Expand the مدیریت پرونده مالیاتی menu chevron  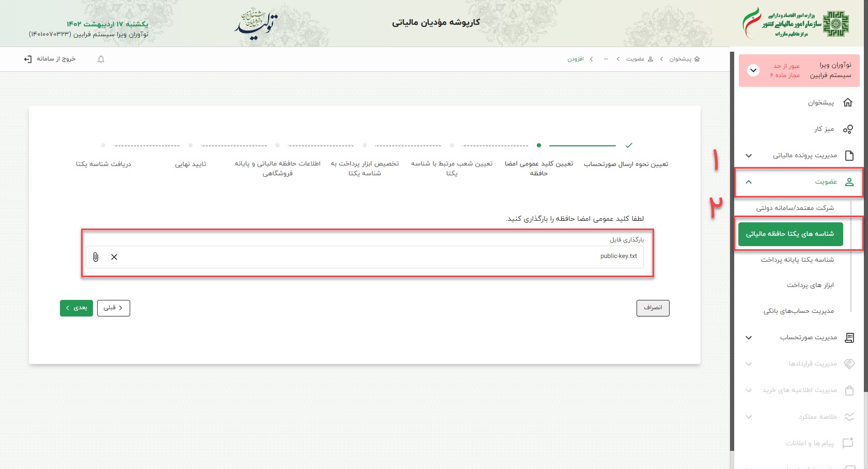point(749,156)
